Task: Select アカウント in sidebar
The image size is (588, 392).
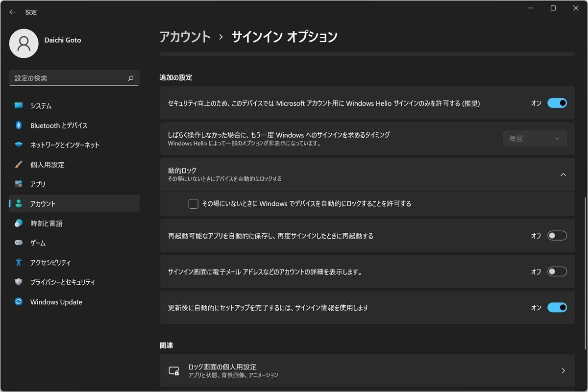Action: (74, 204)
